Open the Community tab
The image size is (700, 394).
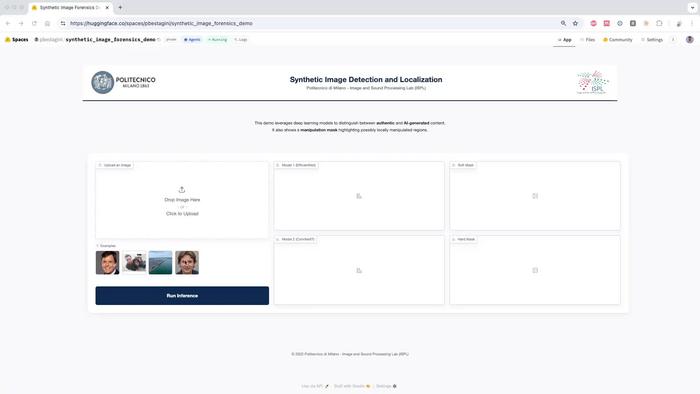pyautogui.click(x=617, y=40)
